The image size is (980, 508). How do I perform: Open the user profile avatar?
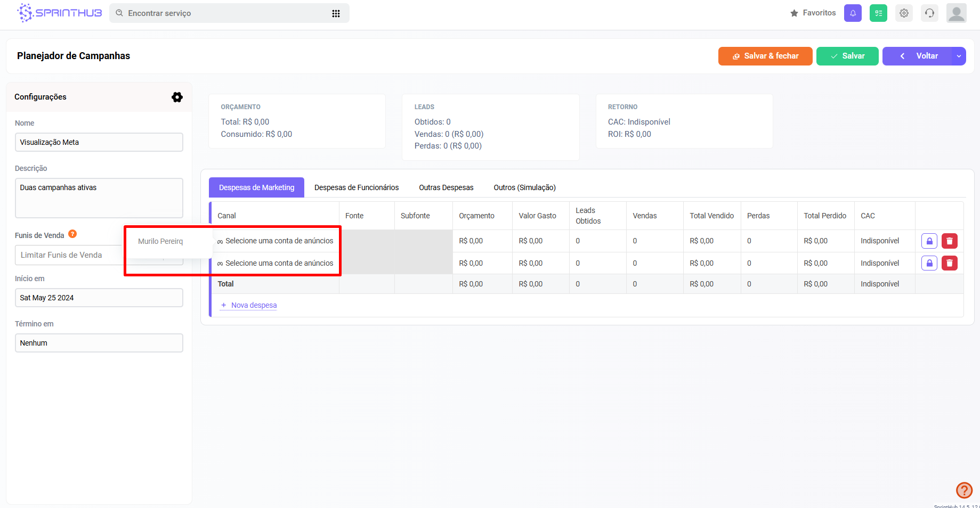pyautogui.click(x=956, y=13)
